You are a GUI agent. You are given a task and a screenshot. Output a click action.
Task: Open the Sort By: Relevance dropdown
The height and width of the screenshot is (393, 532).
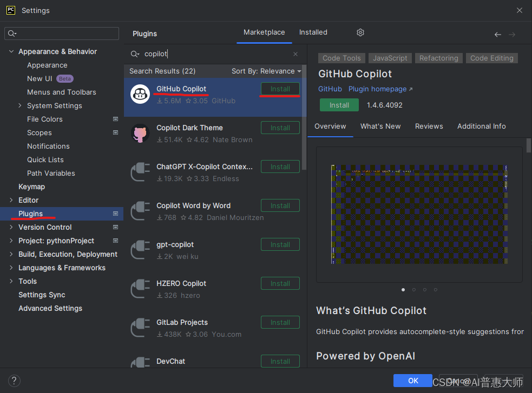pyautogui.click(x=266, y=71)
